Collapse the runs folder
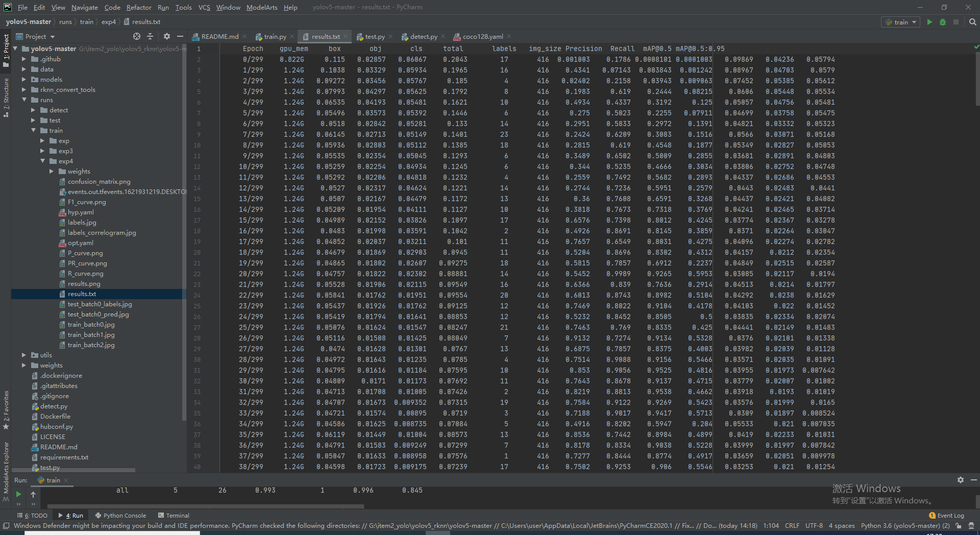The width and height of the screenshot is (980, 535). pyautogui.click(x=24, y=100)
